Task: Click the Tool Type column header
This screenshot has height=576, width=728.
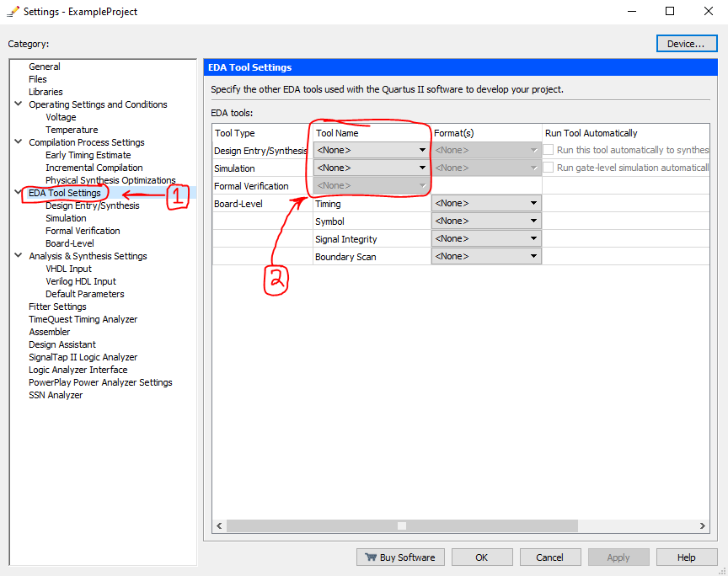Action: point(262,133)
